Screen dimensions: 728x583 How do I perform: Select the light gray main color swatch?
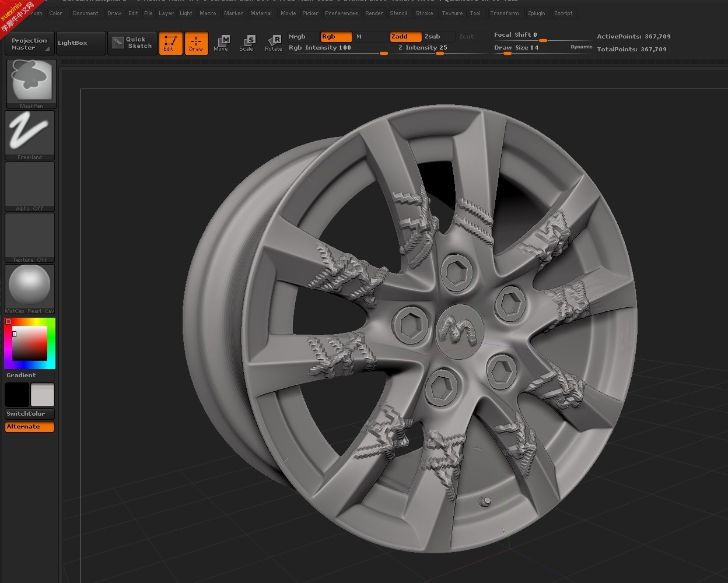pyautogui.click(x=43, y=395)
